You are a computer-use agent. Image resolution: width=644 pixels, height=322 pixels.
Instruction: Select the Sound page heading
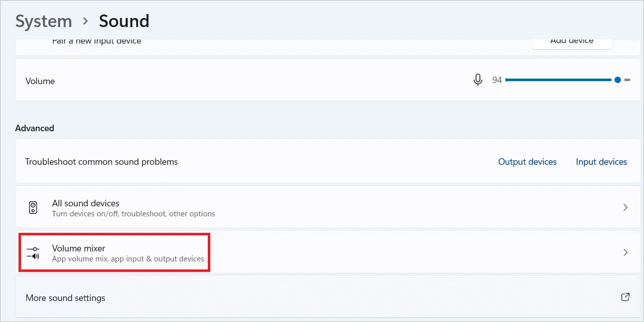click(124, 22)
